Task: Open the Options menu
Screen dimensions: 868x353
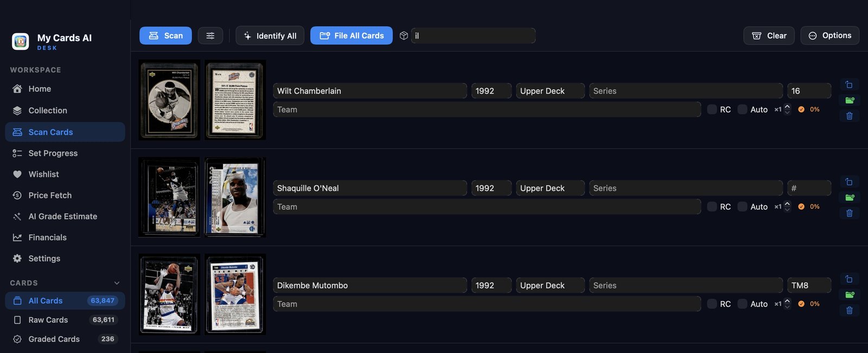Action: [830, 36]
